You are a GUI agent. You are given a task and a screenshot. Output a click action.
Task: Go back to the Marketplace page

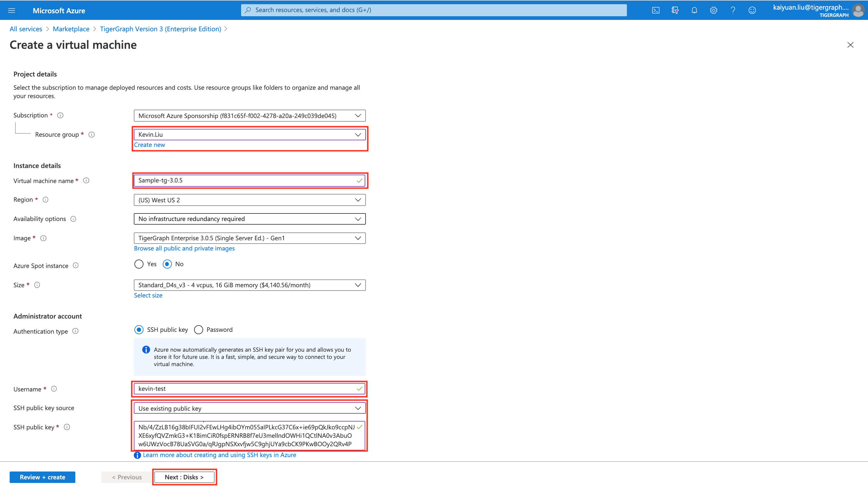(x=71, y=29)
